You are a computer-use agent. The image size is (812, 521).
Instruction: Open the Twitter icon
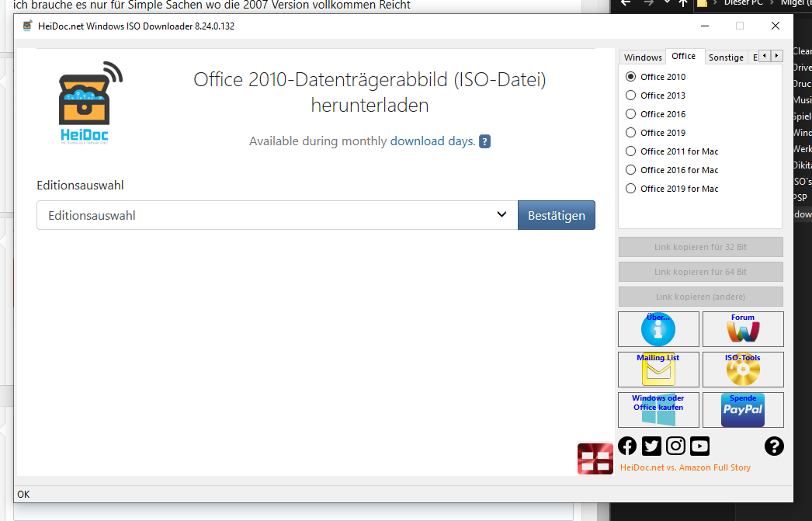[x=651, y=446]
